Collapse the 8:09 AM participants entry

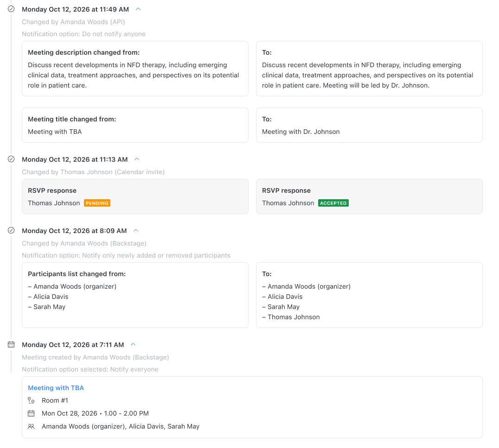(x=136, y=230)
